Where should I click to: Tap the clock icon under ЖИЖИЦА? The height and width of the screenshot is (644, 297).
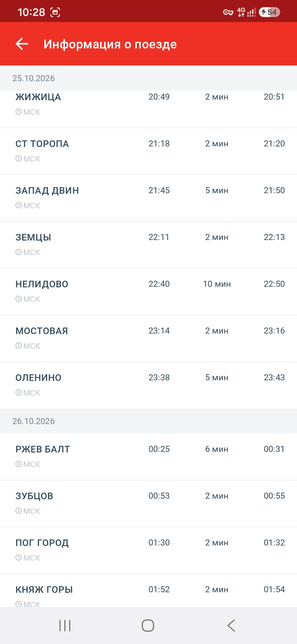18,112
